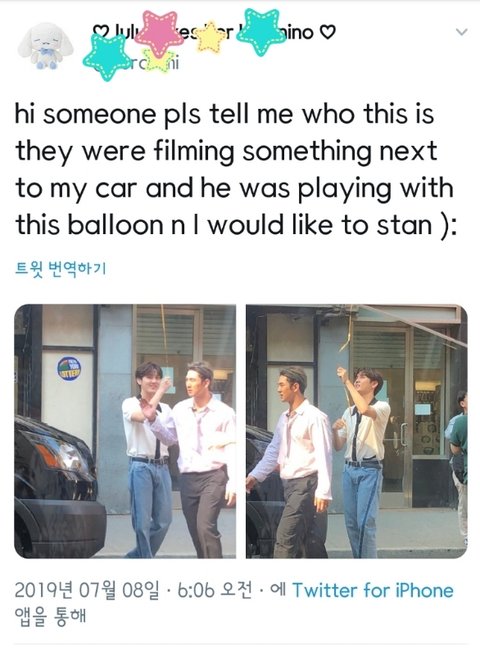This screenshot has height=655, width=480.
Task: Expand the tweet options chevron
Action: pos(461,32)
